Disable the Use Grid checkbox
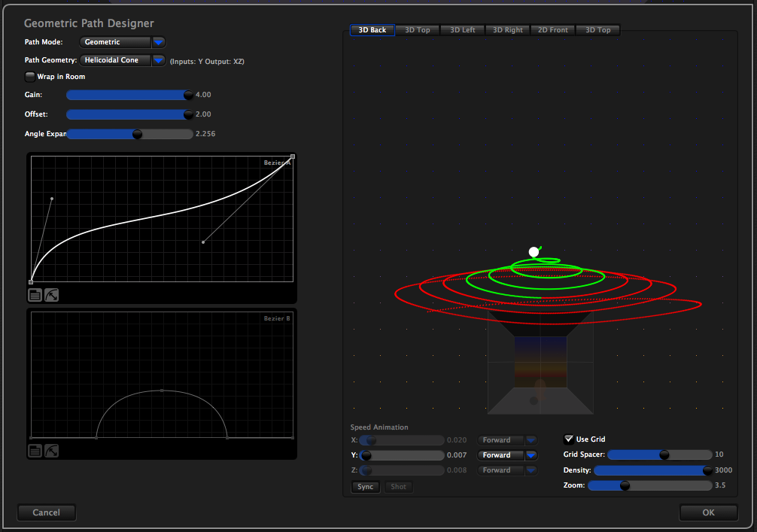757x532 pixels. point(569,439)
